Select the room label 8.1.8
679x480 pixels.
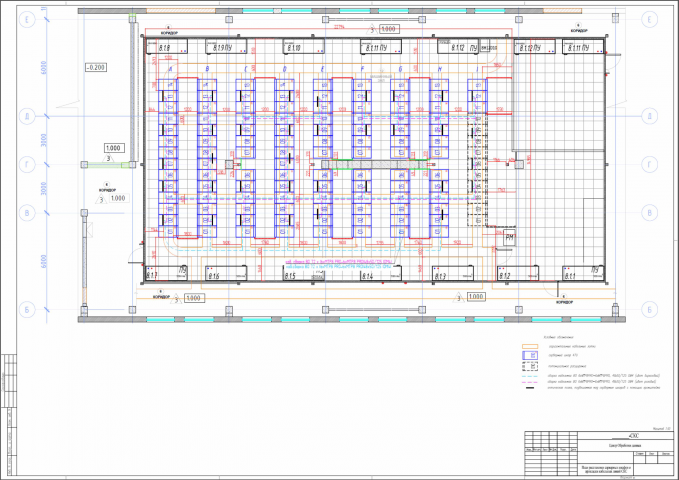click(x=165, y=48)
